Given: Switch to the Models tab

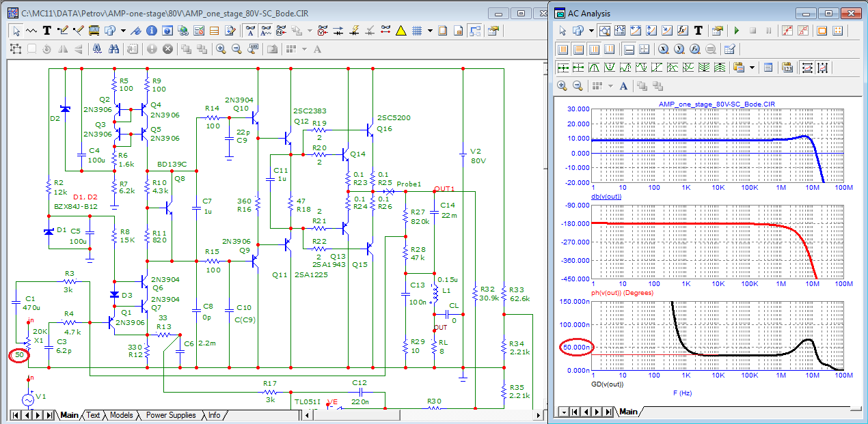Looking at the screenshot, I should coord(121,415).
